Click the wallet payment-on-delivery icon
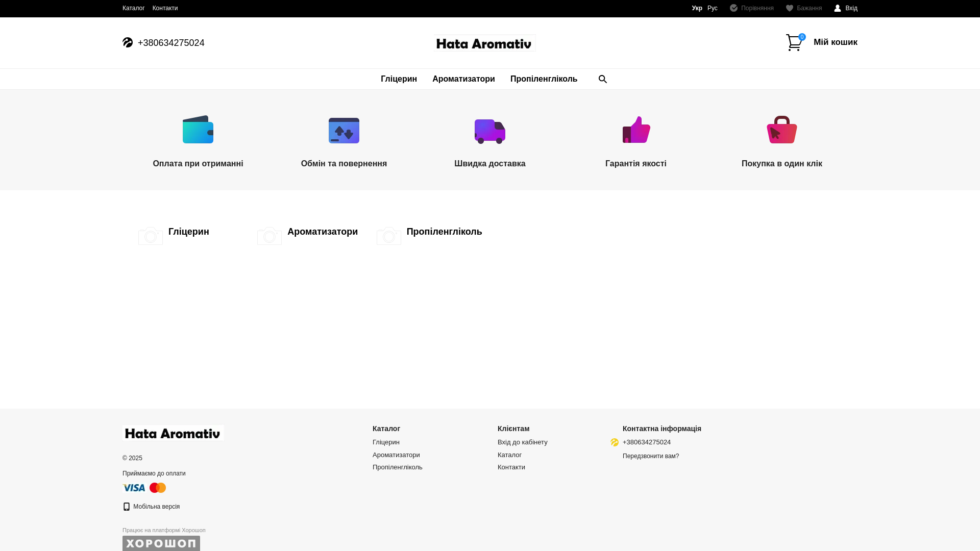Screen dimensions: 980x551 198,130
